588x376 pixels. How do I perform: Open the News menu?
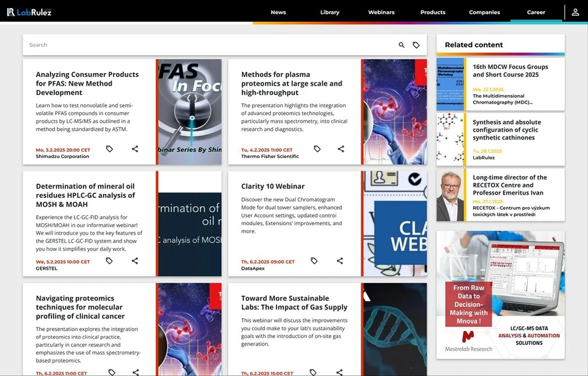point(278,12)
